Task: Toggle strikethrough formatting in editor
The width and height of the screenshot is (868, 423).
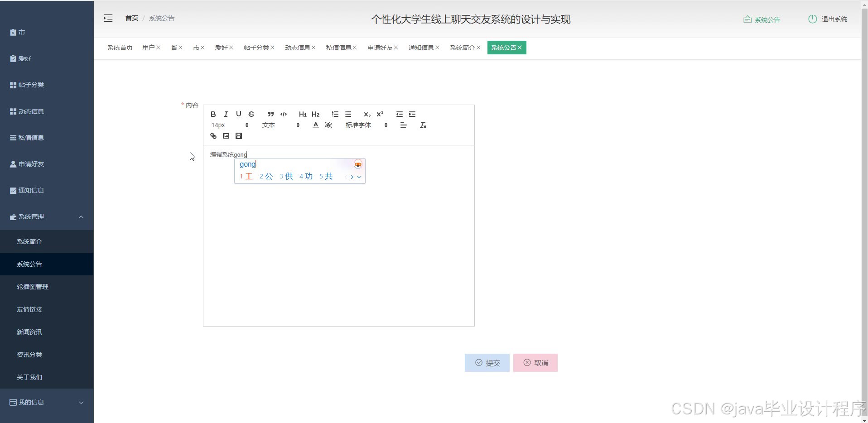Action: click(251, 114)
